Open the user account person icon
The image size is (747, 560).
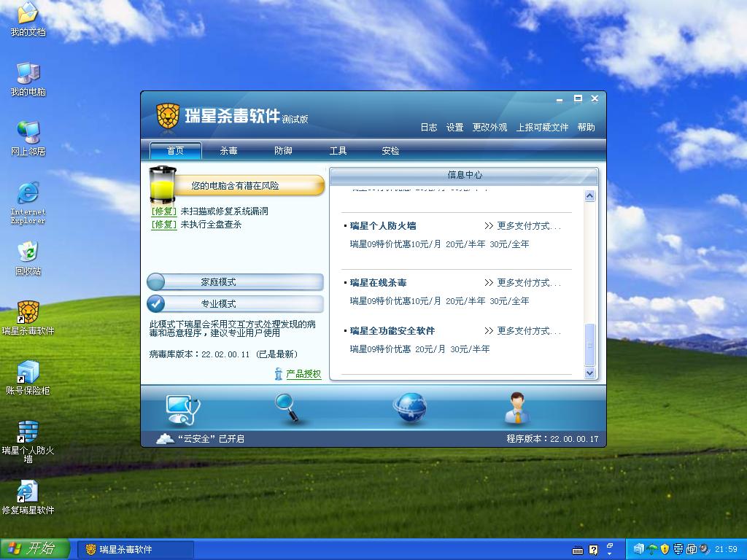[517, 408]
